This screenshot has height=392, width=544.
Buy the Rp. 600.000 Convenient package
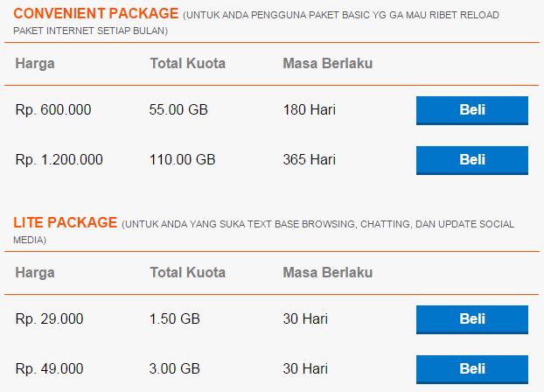click(x=471, y=110)
